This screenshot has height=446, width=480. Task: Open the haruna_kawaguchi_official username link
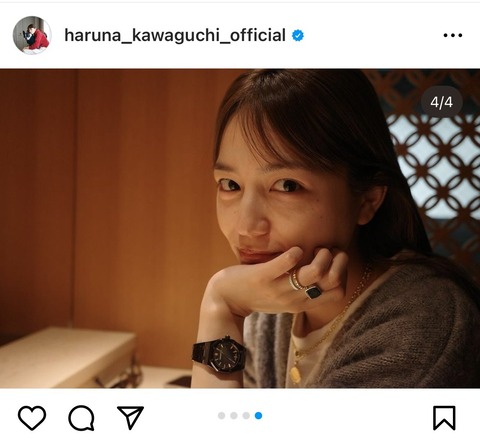pos(175,35)
